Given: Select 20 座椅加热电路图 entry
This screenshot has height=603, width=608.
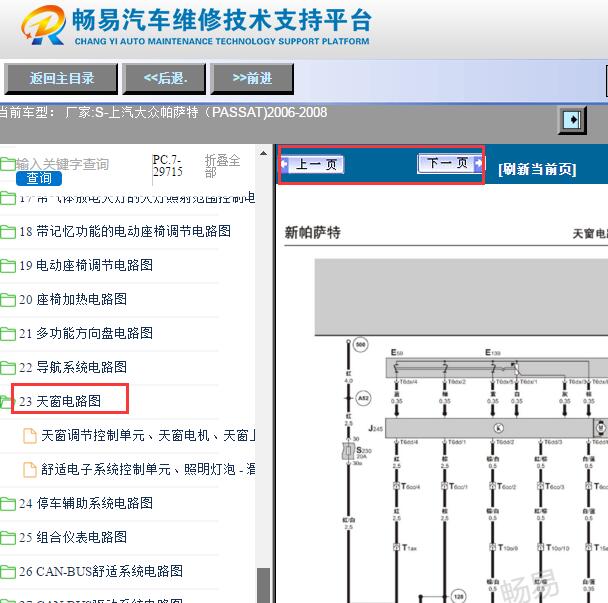Looking at the screenshot, I should pyautogui.click(x=73, y=299).
